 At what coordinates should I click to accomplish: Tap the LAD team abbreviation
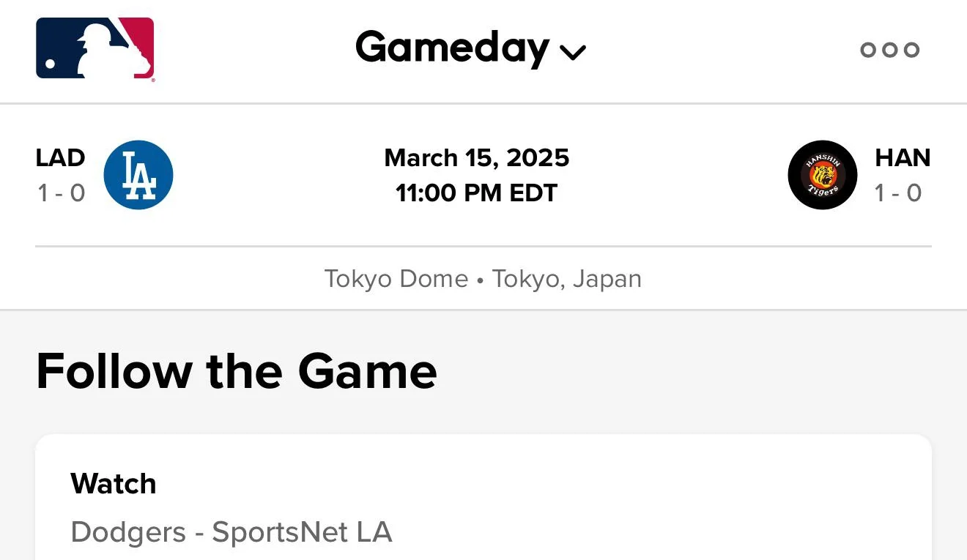(x=61, y=157)
